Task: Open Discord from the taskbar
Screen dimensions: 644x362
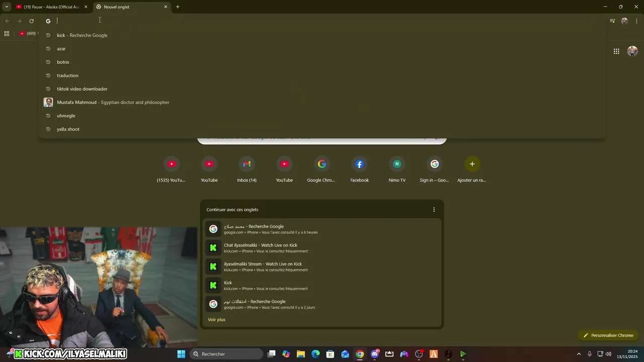Action: pyautogui.click(x=374, y=354)
